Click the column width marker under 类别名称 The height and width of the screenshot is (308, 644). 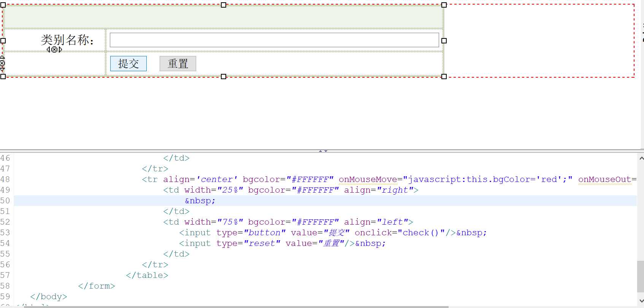54,49
